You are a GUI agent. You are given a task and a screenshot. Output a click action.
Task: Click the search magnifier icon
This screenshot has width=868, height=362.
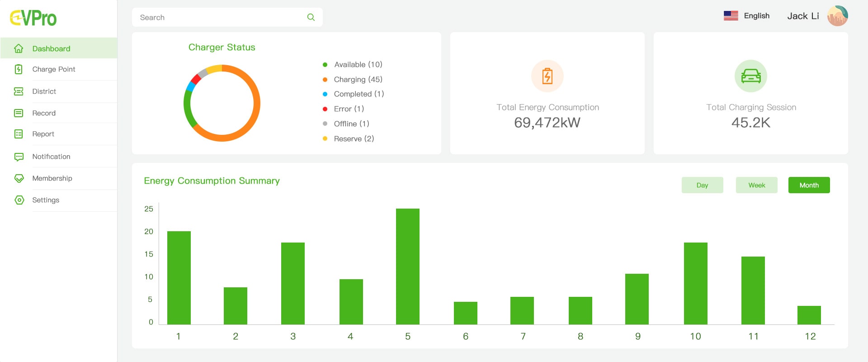(311, 17)
